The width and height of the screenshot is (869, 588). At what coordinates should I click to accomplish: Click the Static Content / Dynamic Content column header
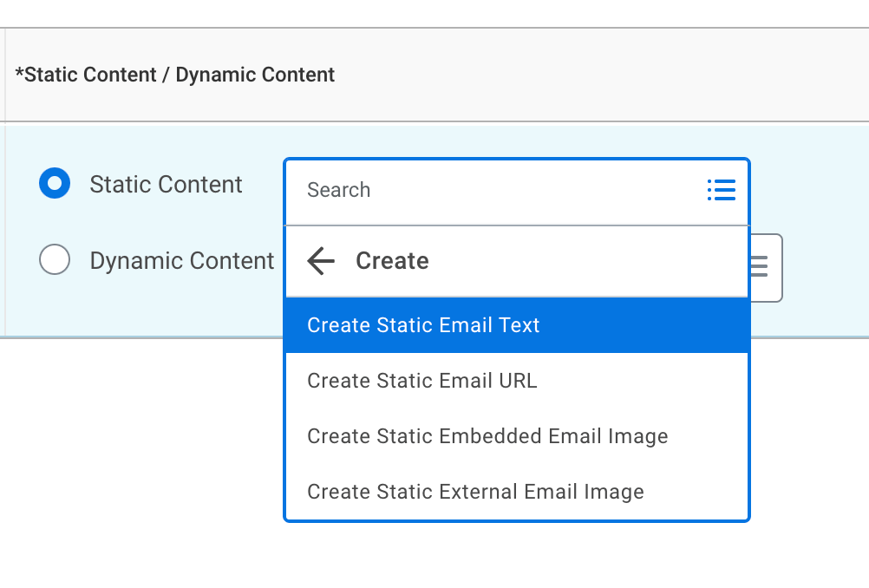click(x=175, y=75)
